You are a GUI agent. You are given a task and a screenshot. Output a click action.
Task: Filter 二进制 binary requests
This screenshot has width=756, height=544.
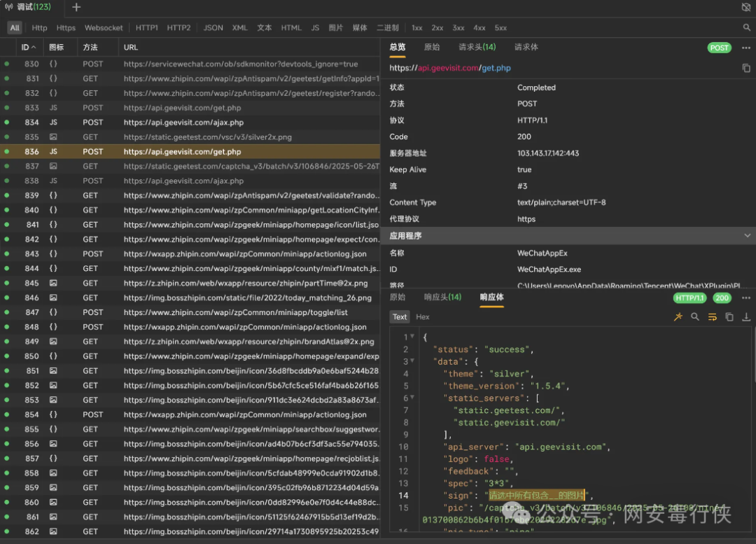388,27
